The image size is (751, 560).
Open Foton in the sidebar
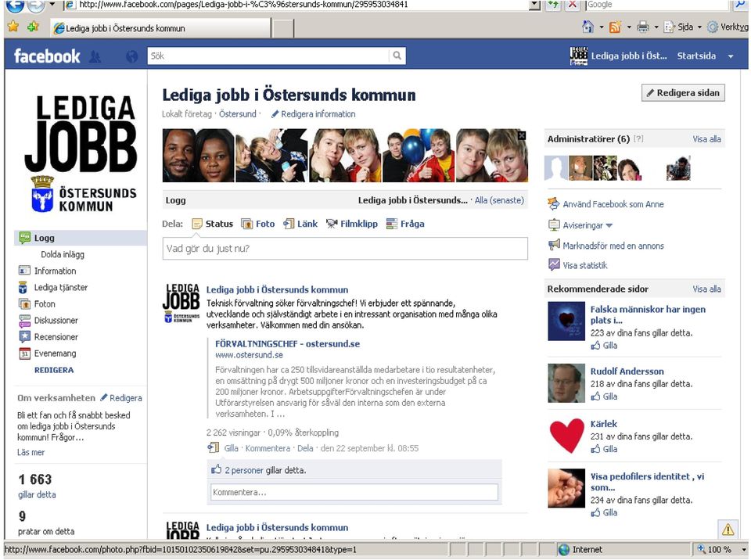click(x=45, y=303)
